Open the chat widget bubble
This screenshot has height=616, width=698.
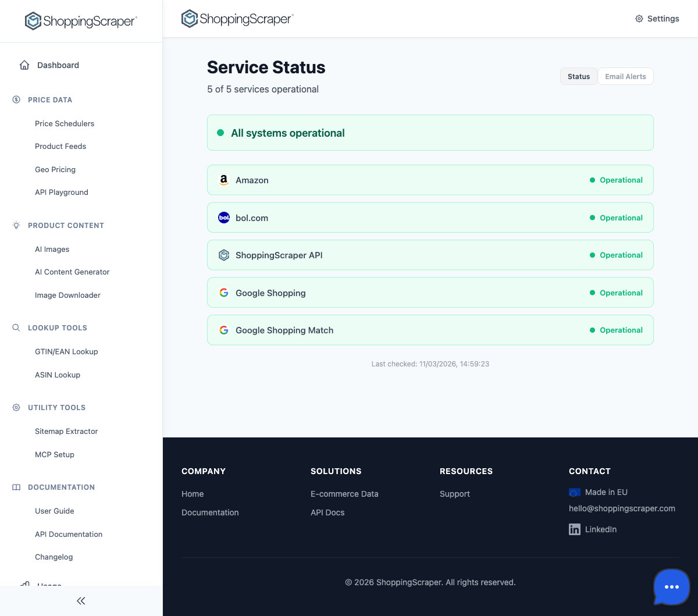671,587
